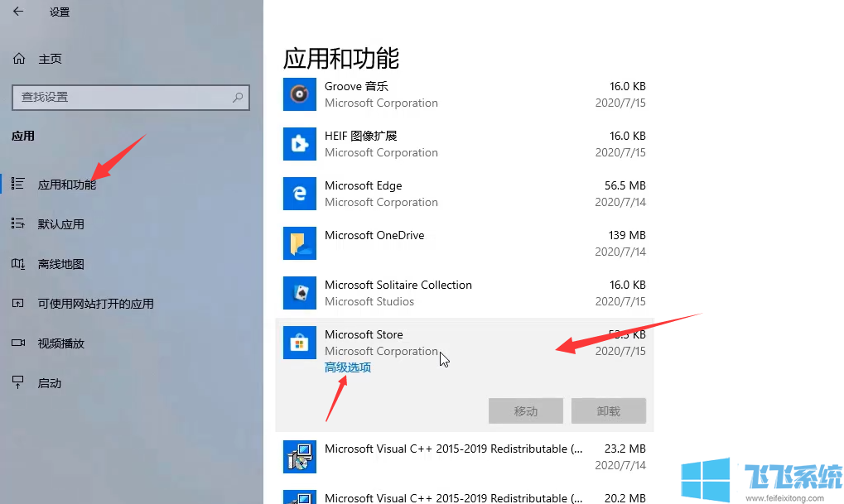The image size is (844, 504).
Task: Select the Visual C++ Redistributable installer icon
Action: [299, 457]
